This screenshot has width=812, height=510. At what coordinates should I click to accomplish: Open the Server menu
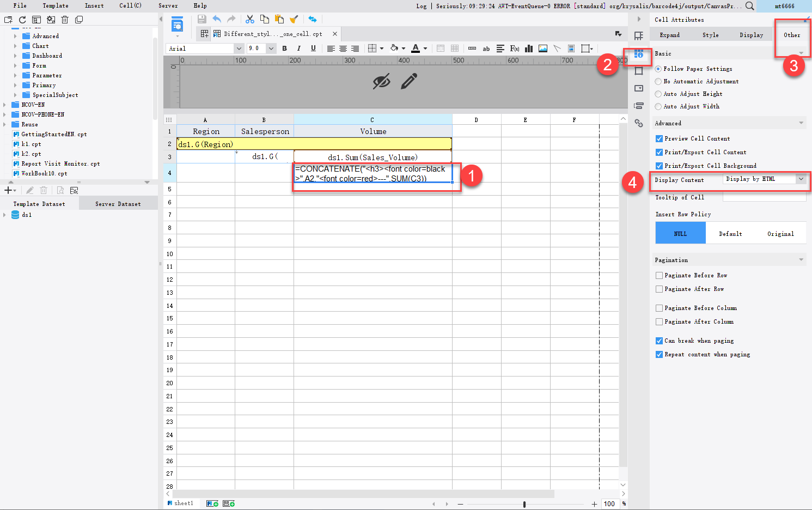pos(168,5)
